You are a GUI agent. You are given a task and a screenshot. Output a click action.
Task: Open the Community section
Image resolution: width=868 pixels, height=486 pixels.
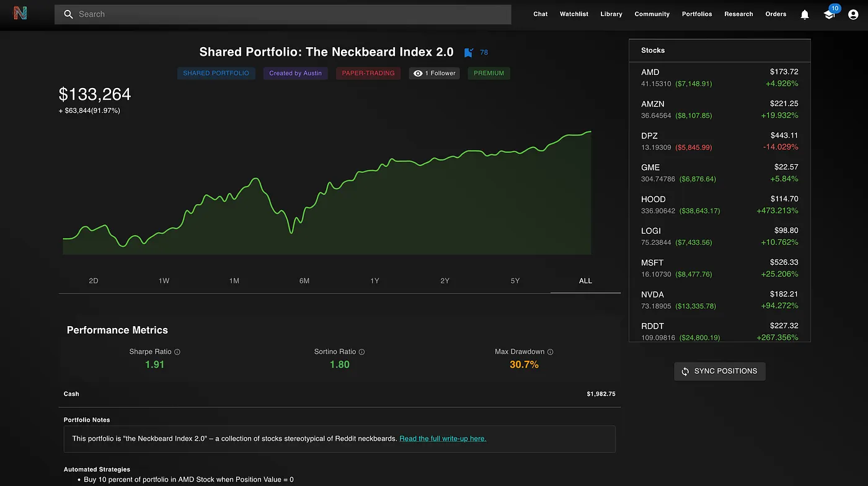click(x=652, y=14)
